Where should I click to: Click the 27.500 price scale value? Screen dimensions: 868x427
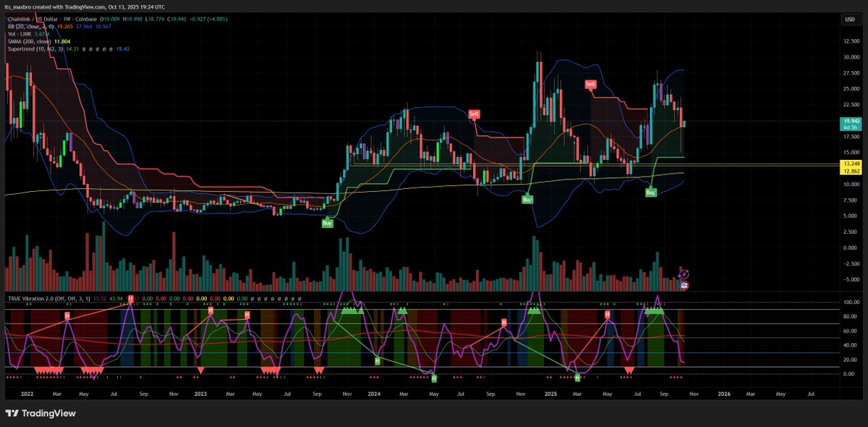(x=851, y=73)
